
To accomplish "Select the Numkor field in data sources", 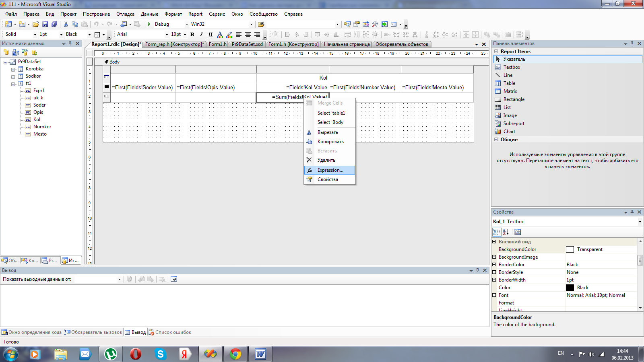I will point(42,127).
